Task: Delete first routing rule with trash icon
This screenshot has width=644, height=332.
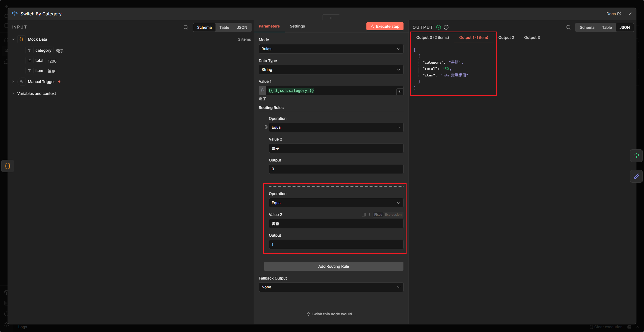Action: tap(266, 127)
